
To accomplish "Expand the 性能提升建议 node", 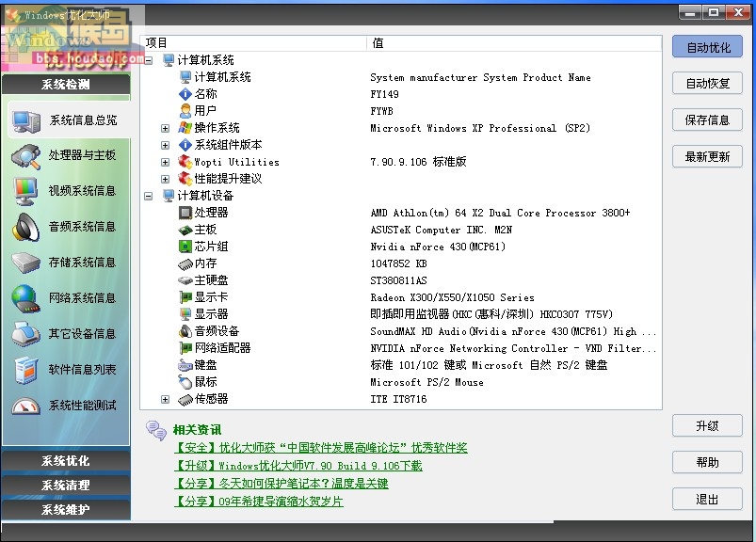I will coord(166,179).
